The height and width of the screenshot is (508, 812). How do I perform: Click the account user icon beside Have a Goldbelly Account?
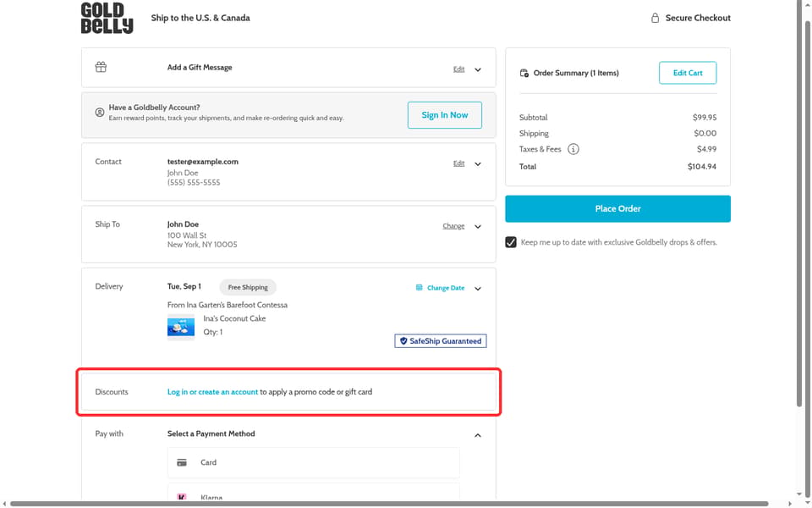100,113
